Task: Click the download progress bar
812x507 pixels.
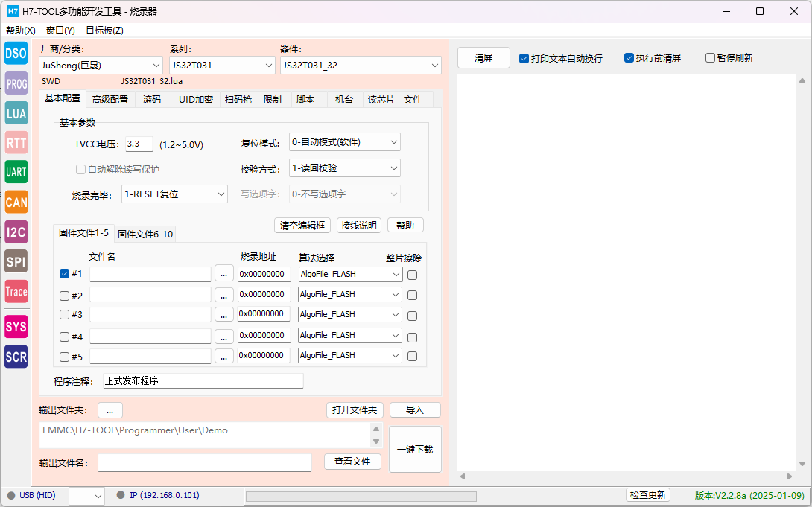Action: [x=361, y=496]
